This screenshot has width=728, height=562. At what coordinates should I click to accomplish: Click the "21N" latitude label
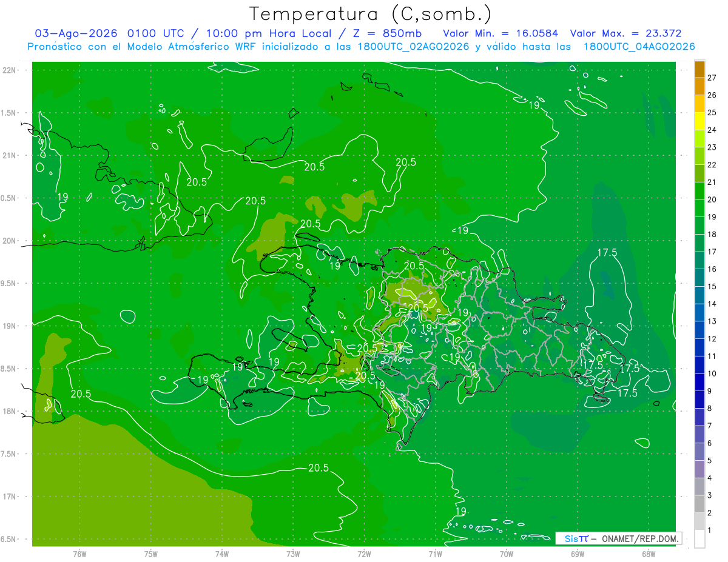click(10, 155)
